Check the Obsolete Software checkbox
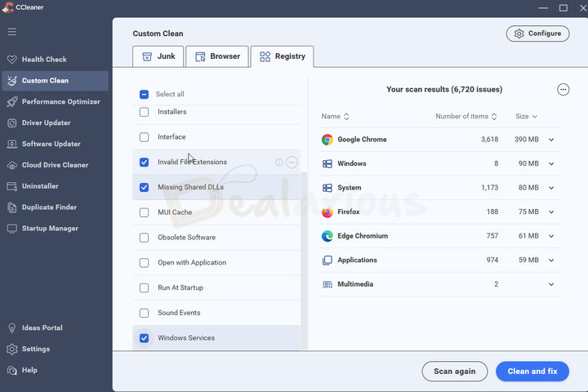588x392 pixels. point(144,238)
